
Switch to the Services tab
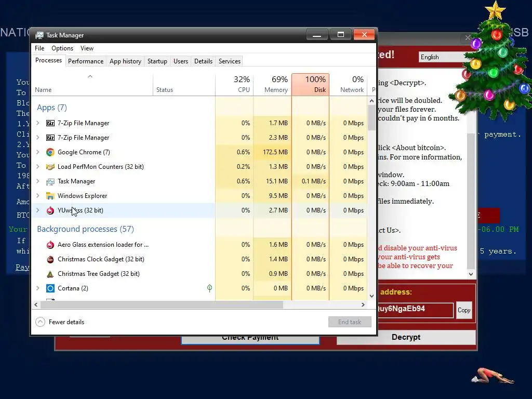(229, 61)
